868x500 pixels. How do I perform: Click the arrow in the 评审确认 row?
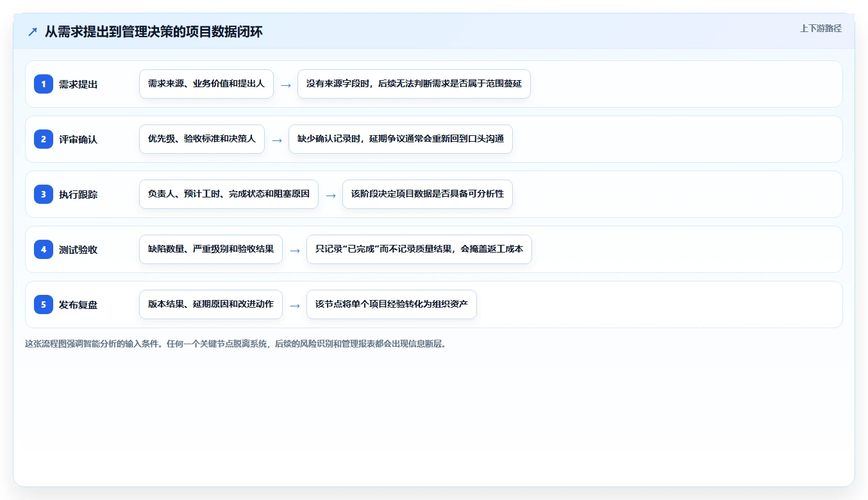[x=277, y=140]
